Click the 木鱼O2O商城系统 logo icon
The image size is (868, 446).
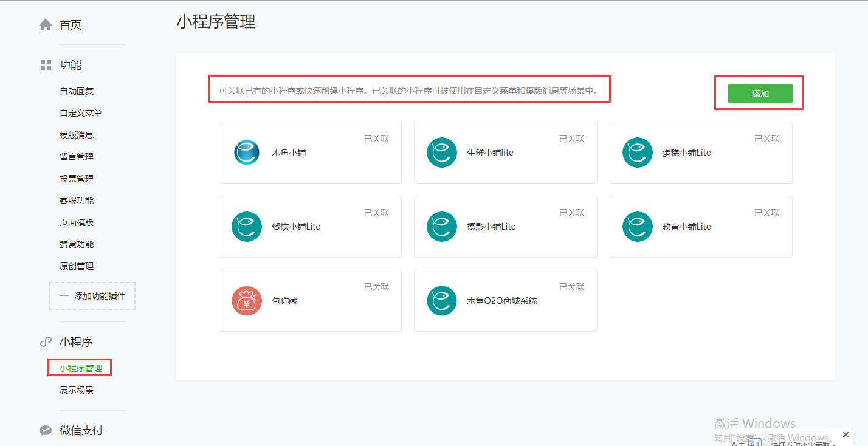[442, 301]
